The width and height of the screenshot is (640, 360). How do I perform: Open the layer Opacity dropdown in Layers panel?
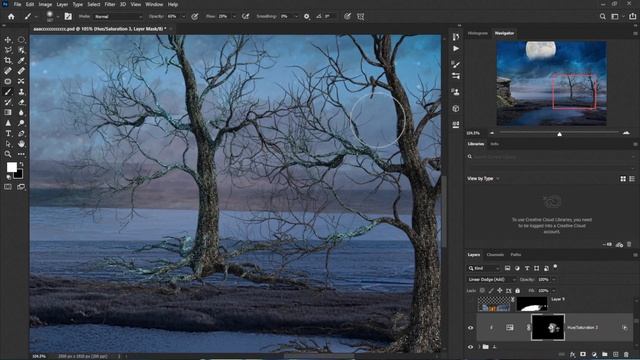click(x=554, y=280)
